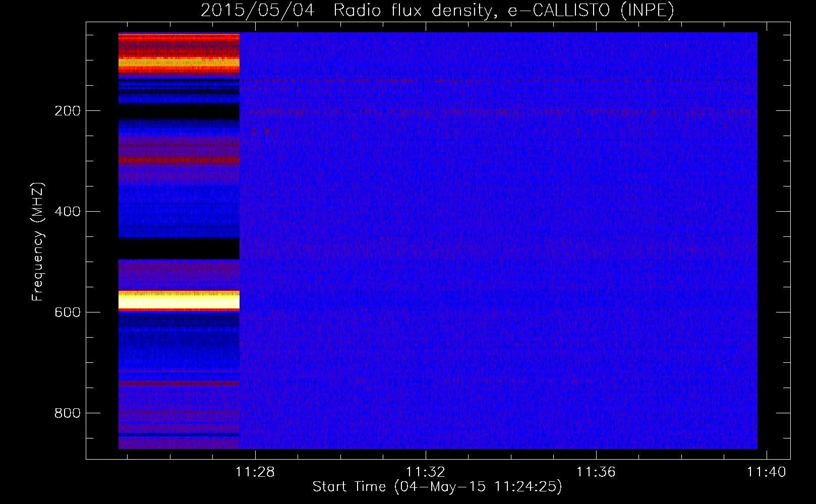Click the plot title "Radio flux density, e-CALLISTO (INPE)"
Image resolution: width=816 pixels, height=504 pixels.
(504, 11)
